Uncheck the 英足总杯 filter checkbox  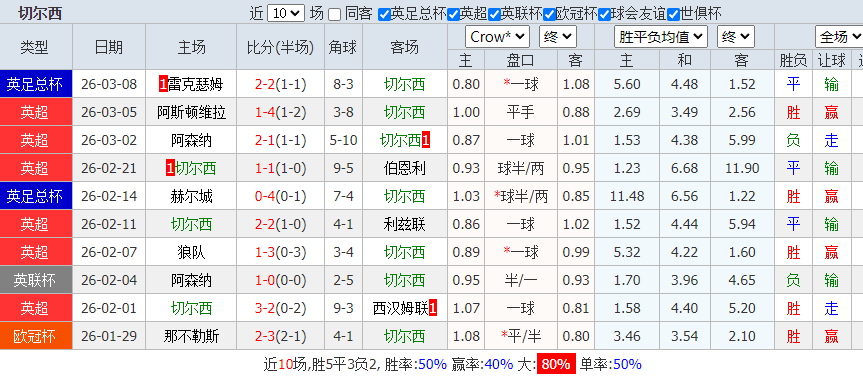tap(384, 14)
